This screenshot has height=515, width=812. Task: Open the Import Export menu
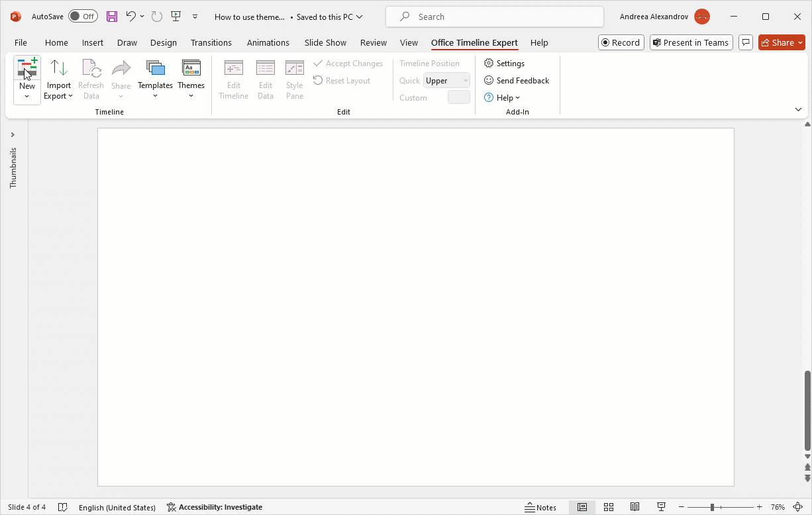click(x=59, y=80)
